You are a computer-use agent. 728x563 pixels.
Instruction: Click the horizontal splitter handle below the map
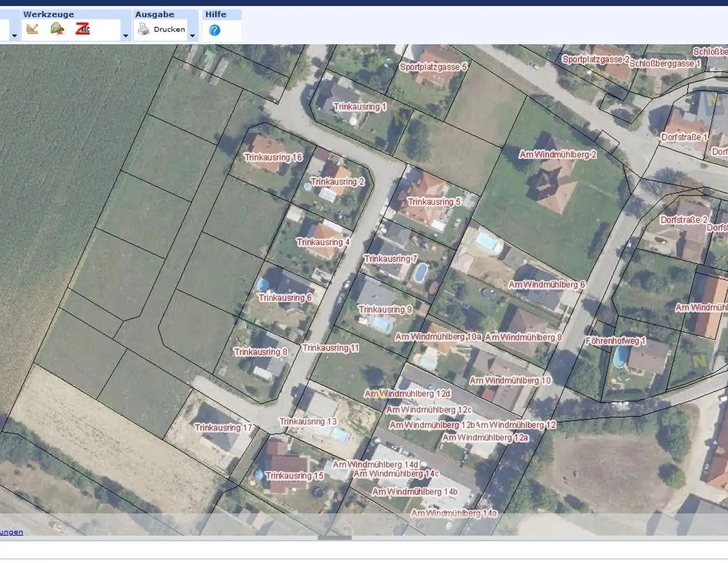(x=334, y=538)
